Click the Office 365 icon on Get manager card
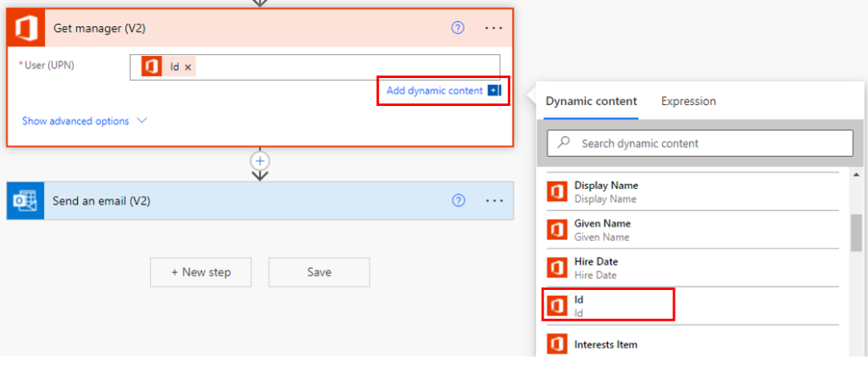The image size is (868, 368). (26, 28)
